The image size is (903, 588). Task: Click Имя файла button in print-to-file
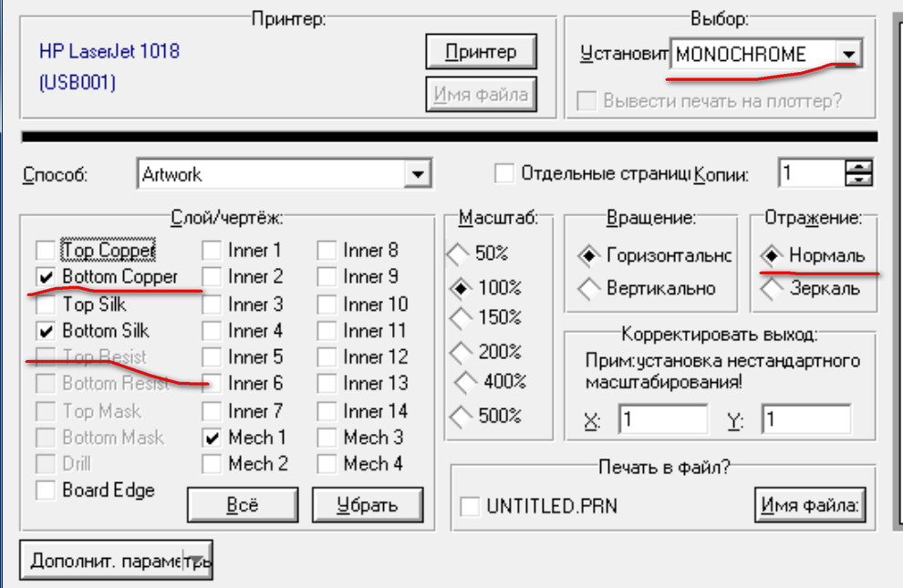point(809,504)
